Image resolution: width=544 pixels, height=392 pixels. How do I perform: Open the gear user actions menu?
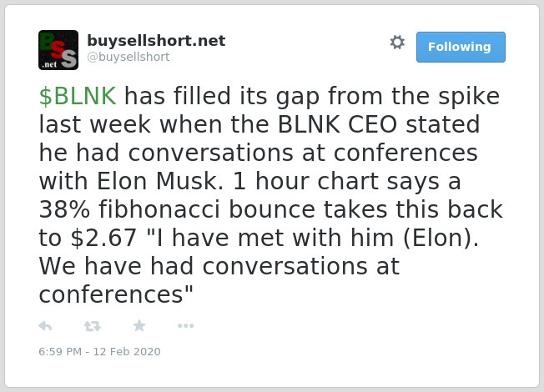[x=397, y=43]
